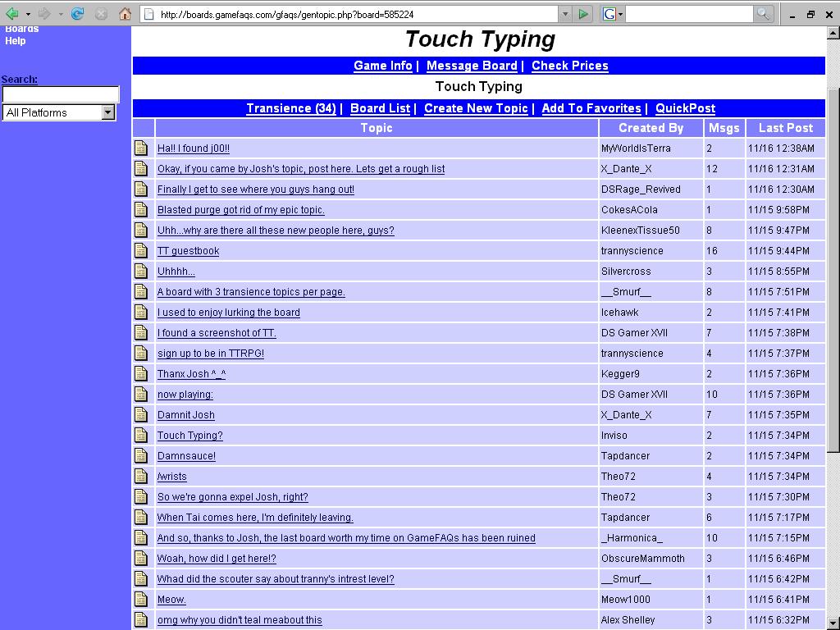840x630 pixels.
Task: Click the topic icon next to 'Meow.'
Action: pyautogui.click(x=141, y=600)
